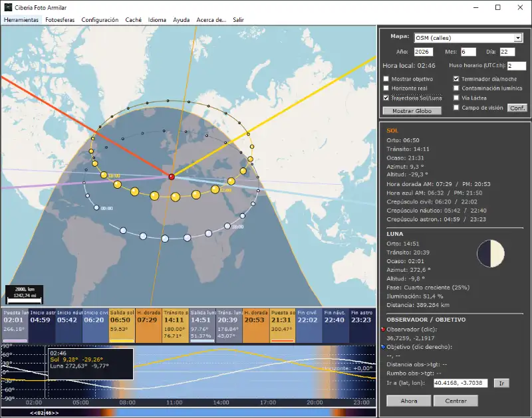The image size is (532, 418).
Task: Open the Acerca de... menu
Action: (x=211, y=20)
